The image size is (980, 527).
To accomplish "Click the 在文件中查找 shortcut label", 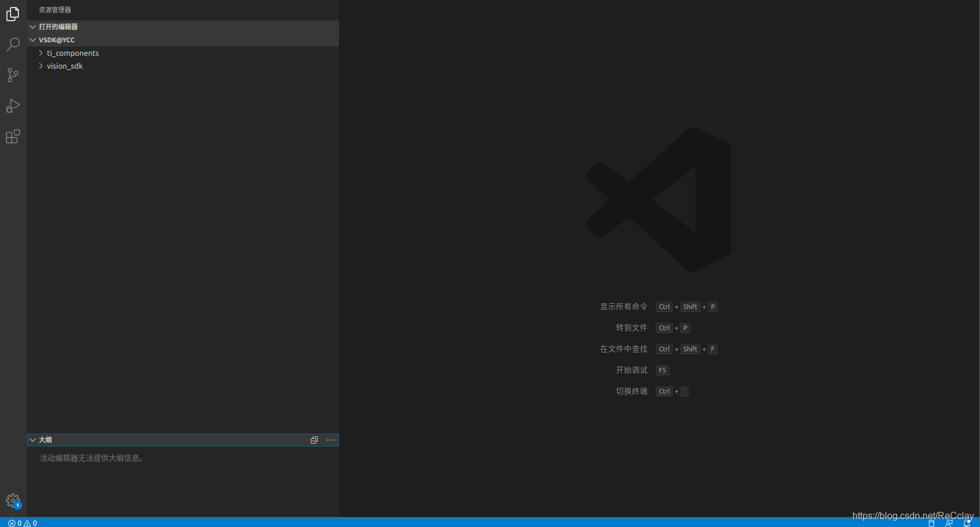I will 623,349.
